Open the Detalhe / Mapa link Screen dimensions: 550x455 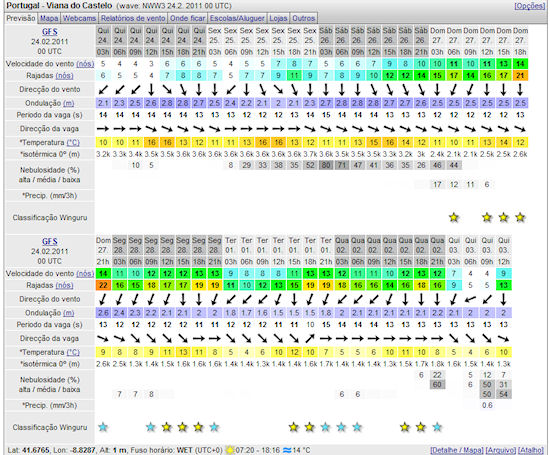457,450
